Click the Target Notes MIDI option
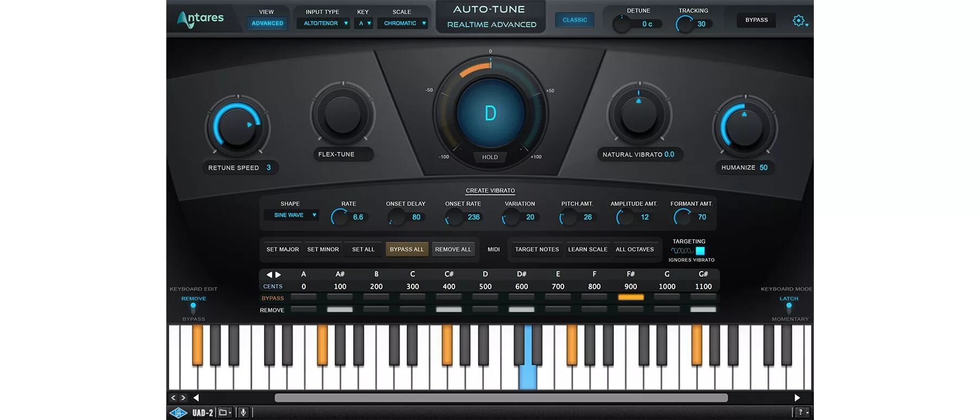The width and height of the screenshot is (980, 420). [537, 249]
